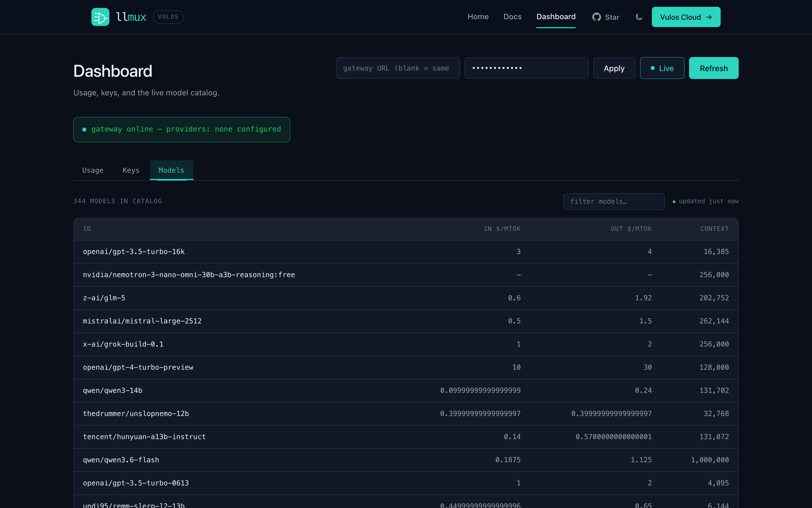Viewport: 812px width, 508px height.
Task: Click out price 0.5700000000000001 cell
Action: 613,437
